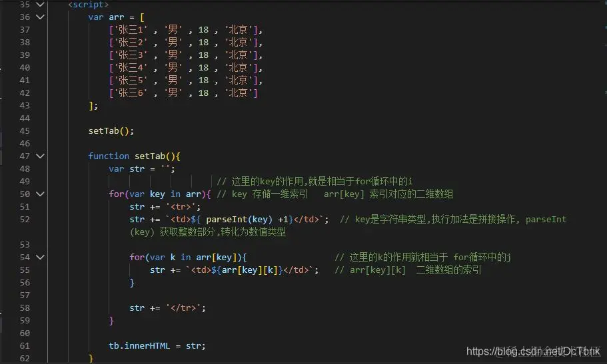Click the function keyword on line 47
607x364 pixels.
(109, 156)
